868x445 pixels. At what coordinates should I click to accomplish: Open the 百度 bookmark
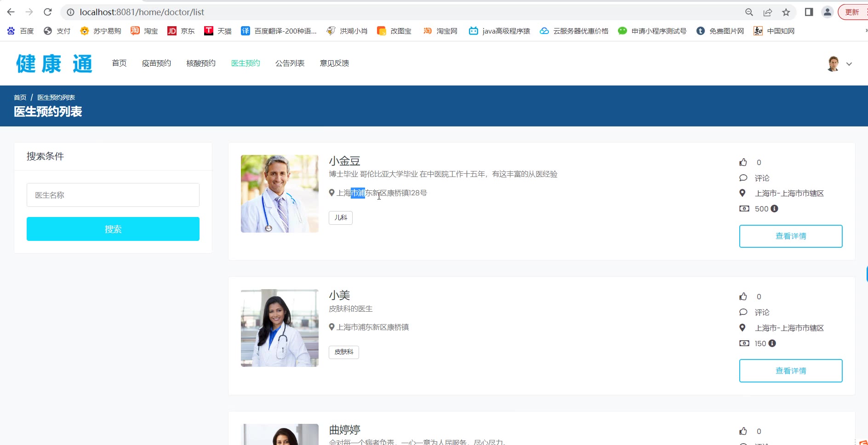click(20, 31)
